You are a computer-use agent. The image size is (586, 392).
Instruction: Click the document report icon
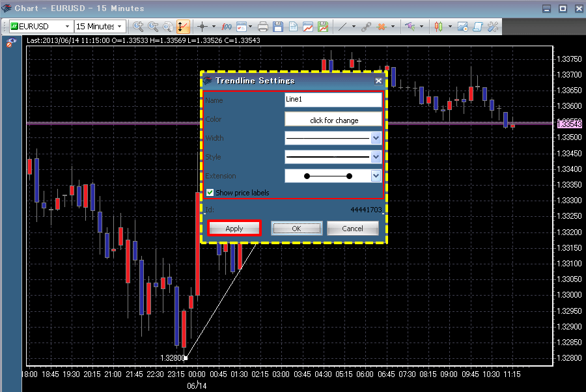(293, 27)
